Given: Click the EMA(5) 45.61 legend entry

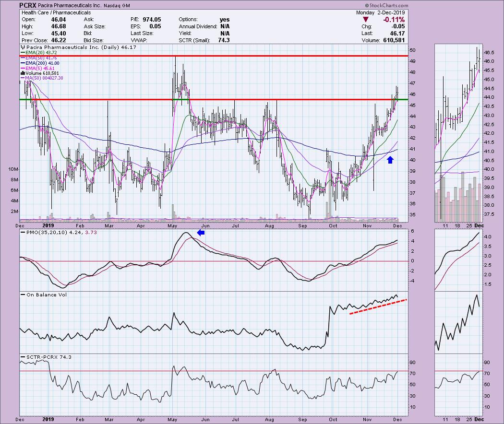Looking at the screenshot, I should tap(37, 68).
